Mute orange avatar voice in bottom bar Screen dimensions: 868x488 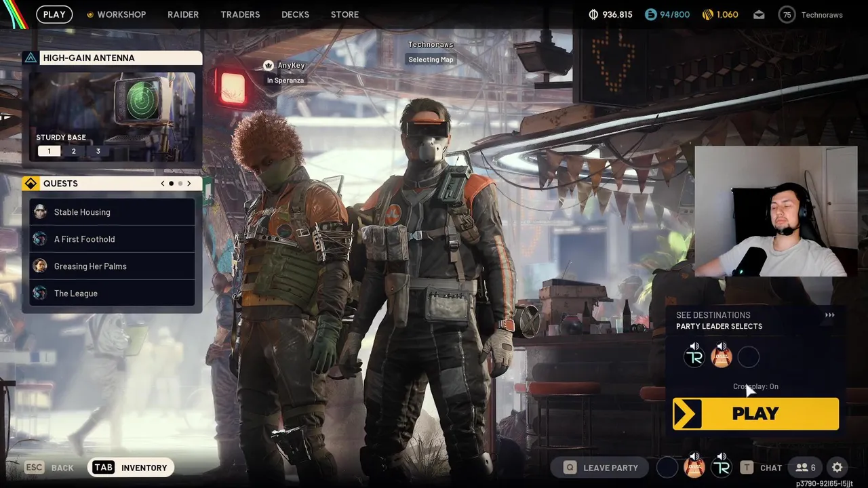click(694, 457)
